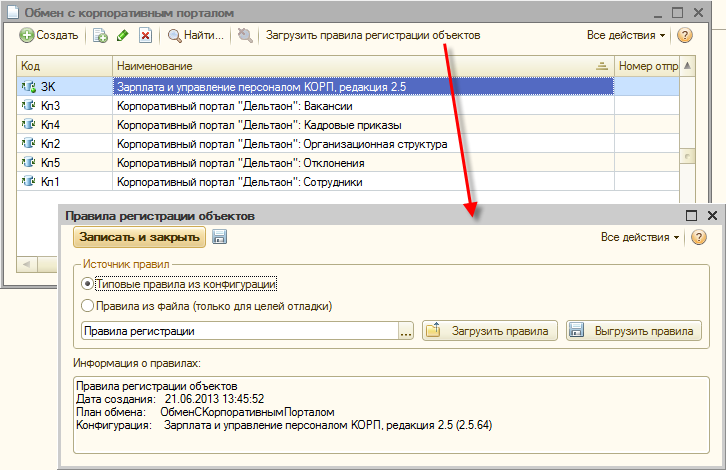
Task: Click the floppy disk save icon
Action: click(220, 237)
